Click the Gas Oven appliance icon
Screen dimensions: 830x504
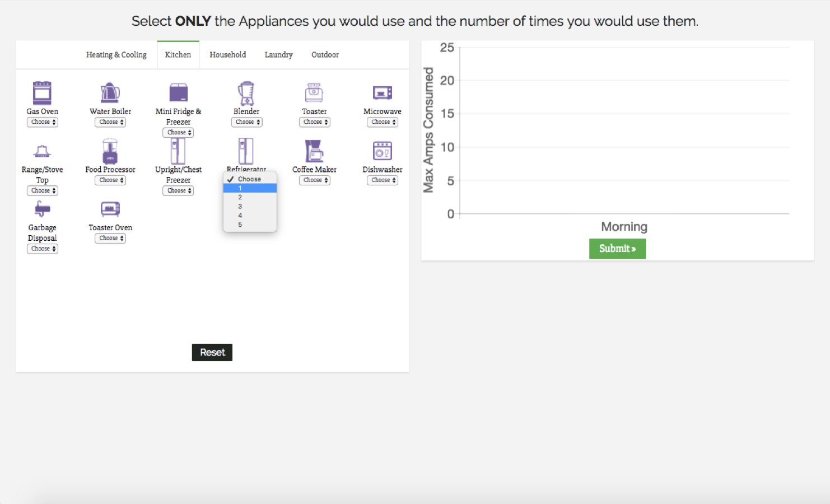coord(42,93)
